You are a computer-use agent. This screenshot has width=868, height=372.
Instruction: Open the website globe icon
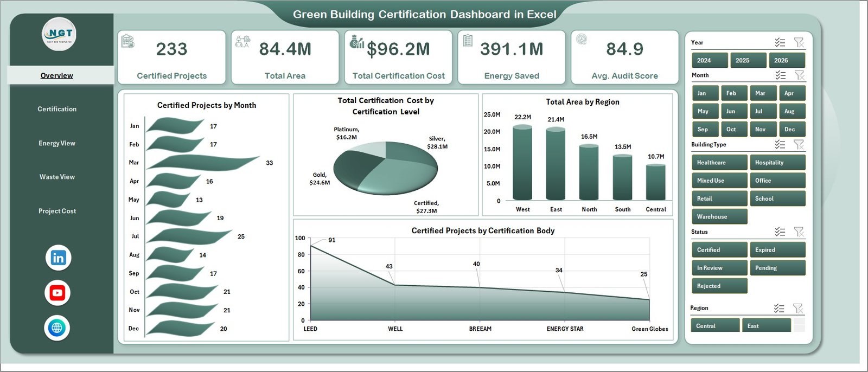[57, 328]
